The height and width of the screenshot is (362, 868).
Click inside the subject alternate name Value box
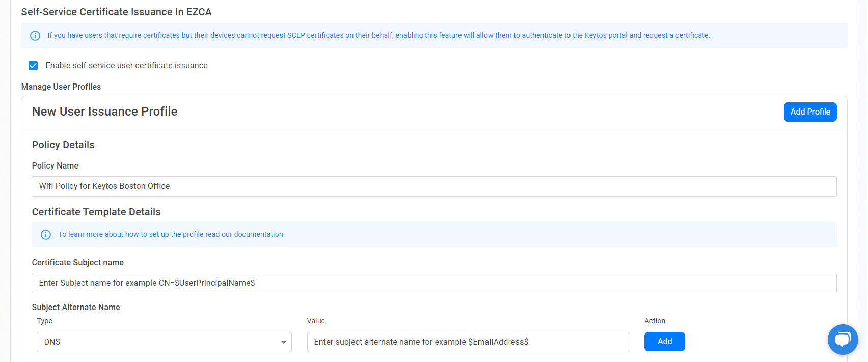468,342
